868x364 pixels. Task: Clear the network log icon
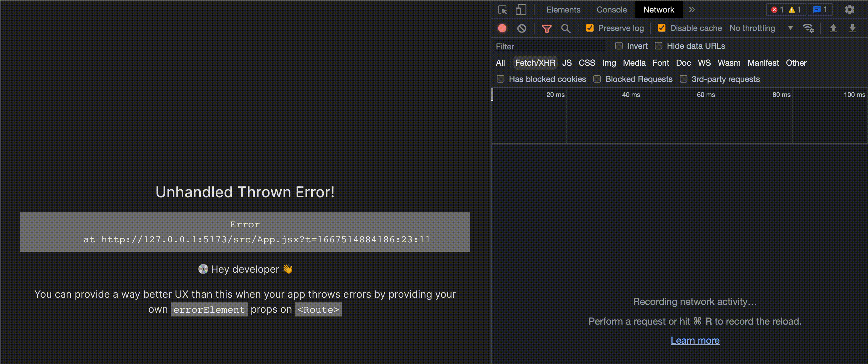522,28
